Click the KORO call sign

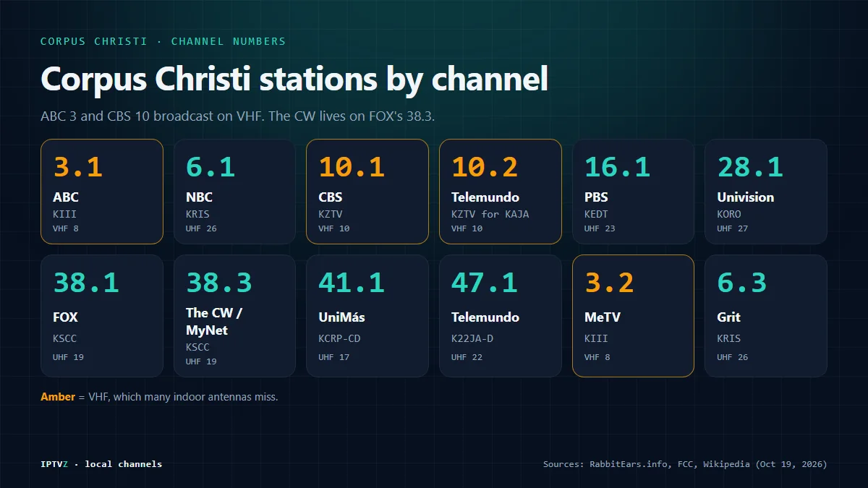(x=729, y=214)
